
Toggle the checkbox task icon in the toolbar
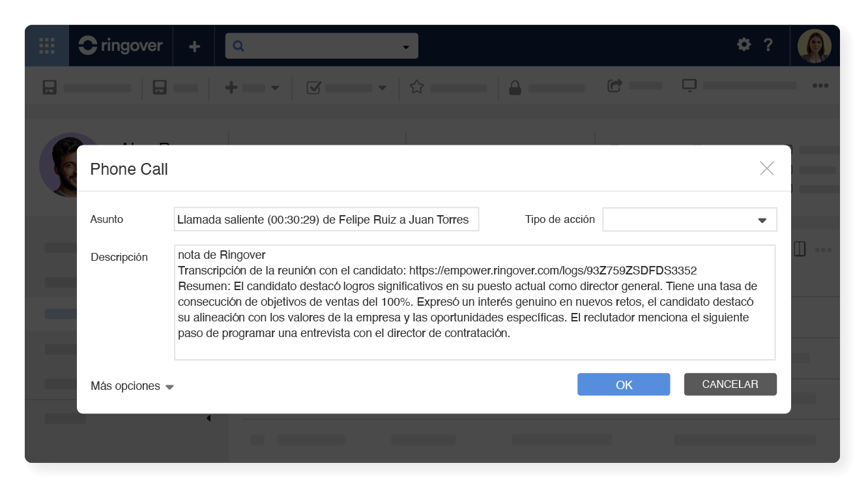click(313, 87)
